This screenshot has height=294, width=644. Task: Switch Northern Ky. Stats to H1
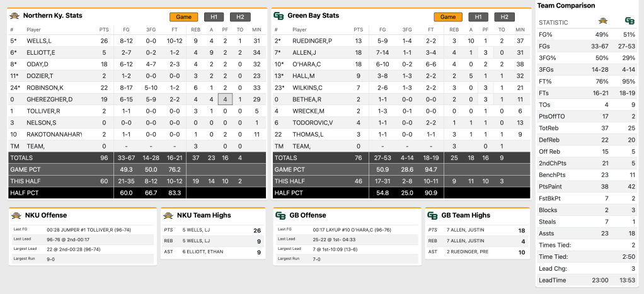pos(214,17)
